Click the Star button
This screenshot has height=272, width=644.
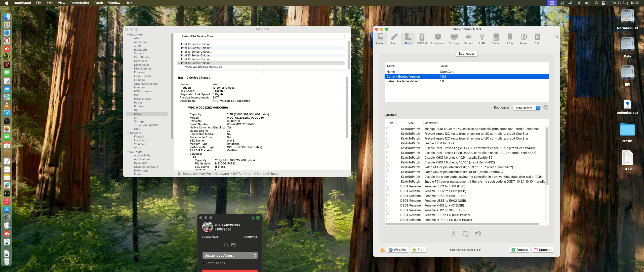[x=418, y=250]
